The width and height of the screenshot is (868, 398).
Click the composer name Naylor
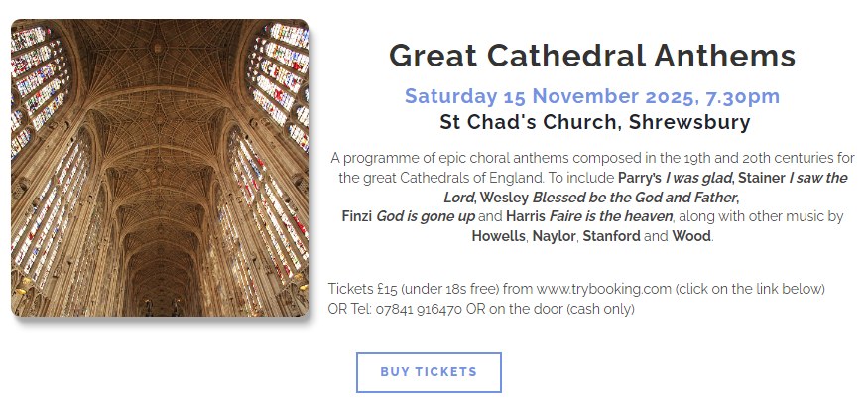coord(554,236)
